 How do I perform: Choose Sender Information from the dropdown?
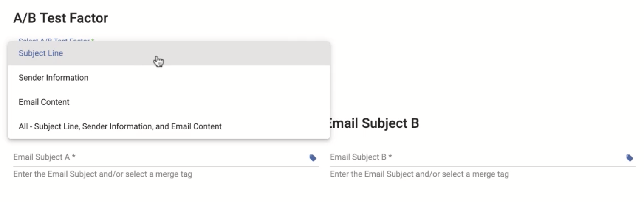[169, 78]
